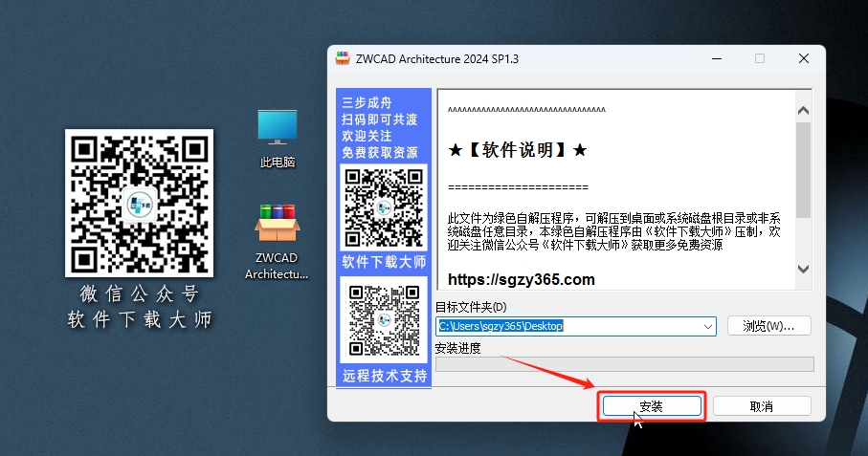Click the large 微信公众号 QR code on desktop

[139, 203]
